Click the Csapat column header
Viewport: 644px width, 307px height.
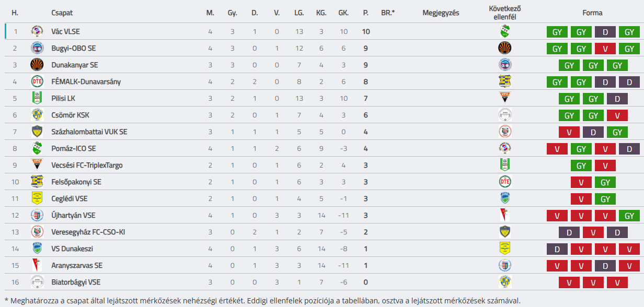pos(62,13)
